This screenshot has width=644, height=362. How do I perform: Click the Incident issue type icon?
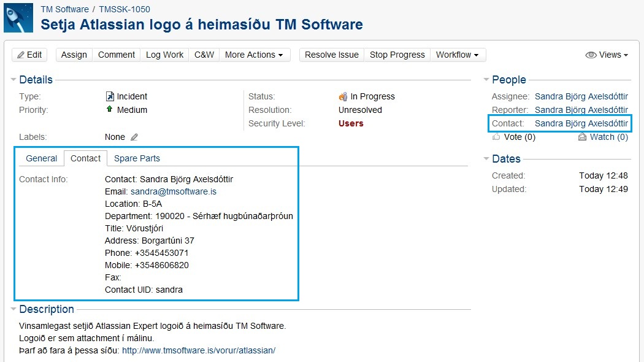tap(110, 96)
